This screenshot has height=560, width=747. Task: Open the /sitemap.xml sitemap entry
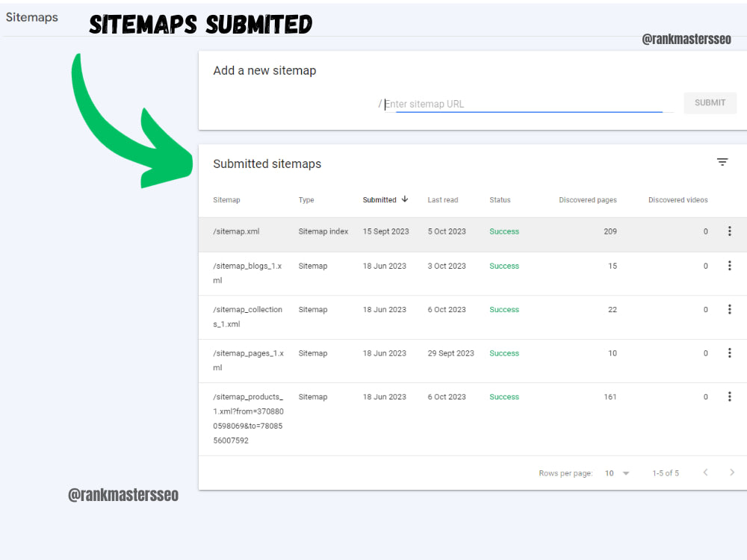[x=236, y=231]
